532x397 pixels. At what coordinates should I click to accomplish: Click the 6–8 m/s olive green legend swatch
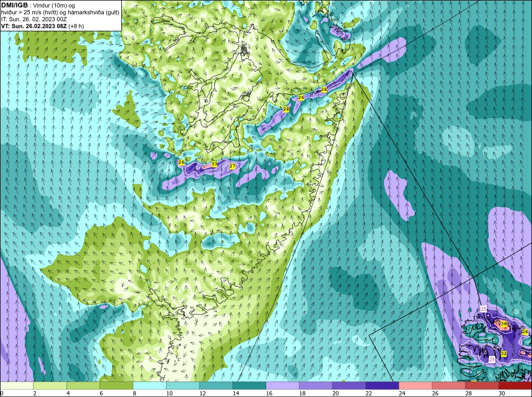[117, 385]
